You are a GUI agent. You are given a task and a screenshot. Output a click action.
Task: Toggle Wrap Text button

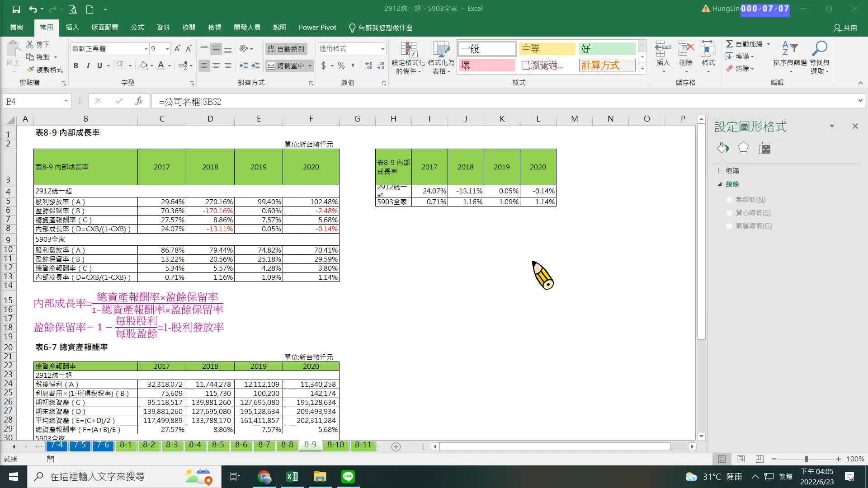click(x=286, y=49)
